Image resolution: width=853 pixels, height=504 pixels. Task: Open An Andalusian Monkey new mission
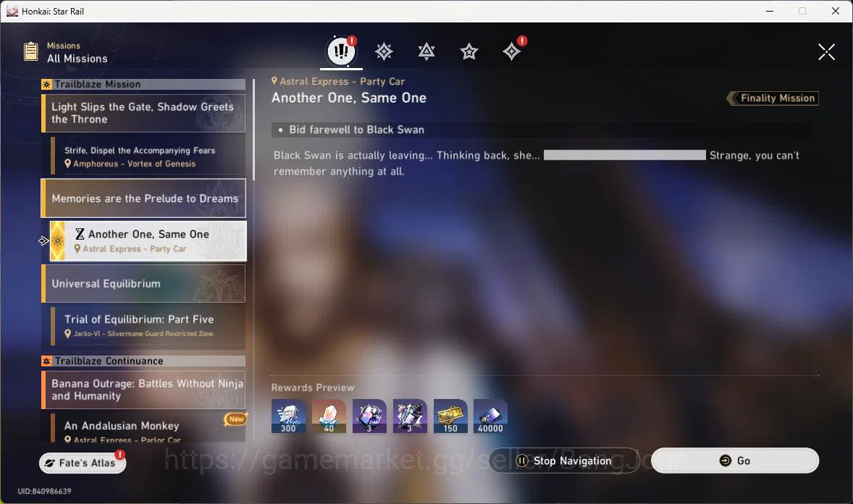pos(148,428)
